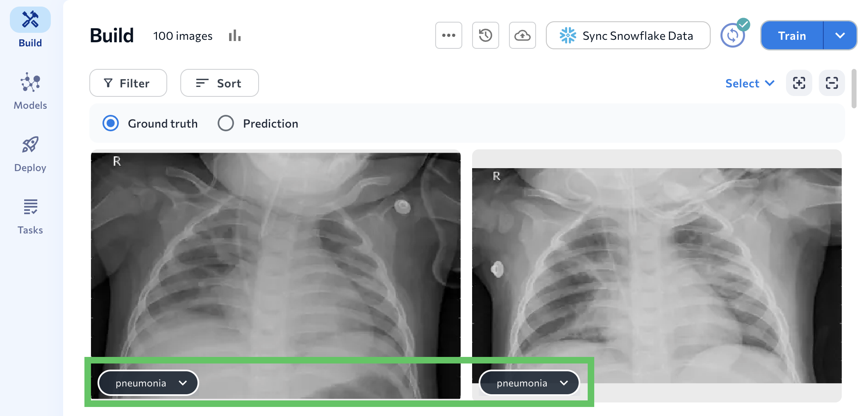This screenshot has height=416, width=868.
Task: View dataset statistics via histogram icon
Action: point(234,36)
